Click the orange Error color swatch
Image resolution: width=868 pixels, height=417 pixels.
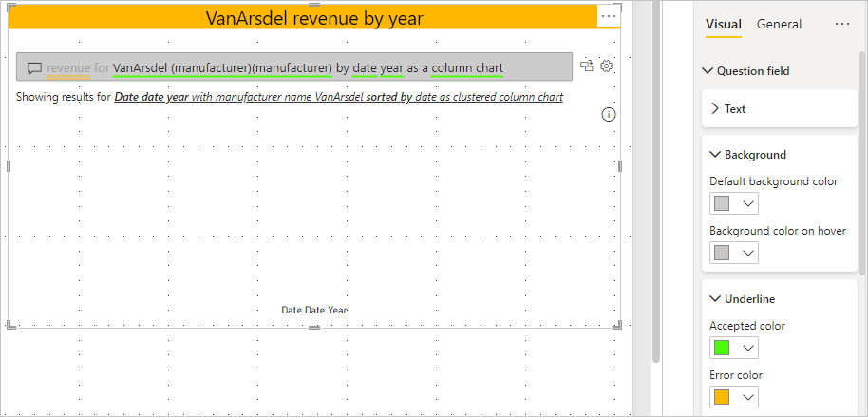pyautogui.click(x=722, y=397)
